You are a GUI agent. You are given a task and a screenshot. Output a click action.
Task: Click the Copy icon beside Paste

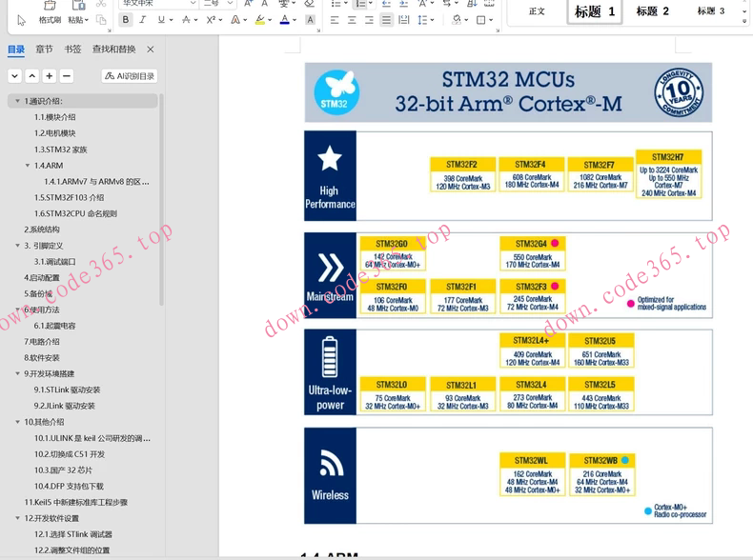[101, 20]
